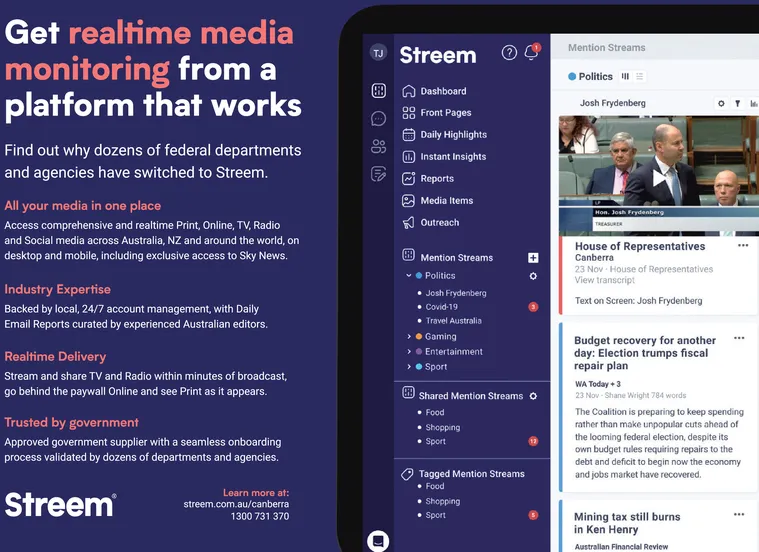The image size is (759, 552).
Task: Open Food under Tagged Mention Streams
Action: tap(435, 486)
